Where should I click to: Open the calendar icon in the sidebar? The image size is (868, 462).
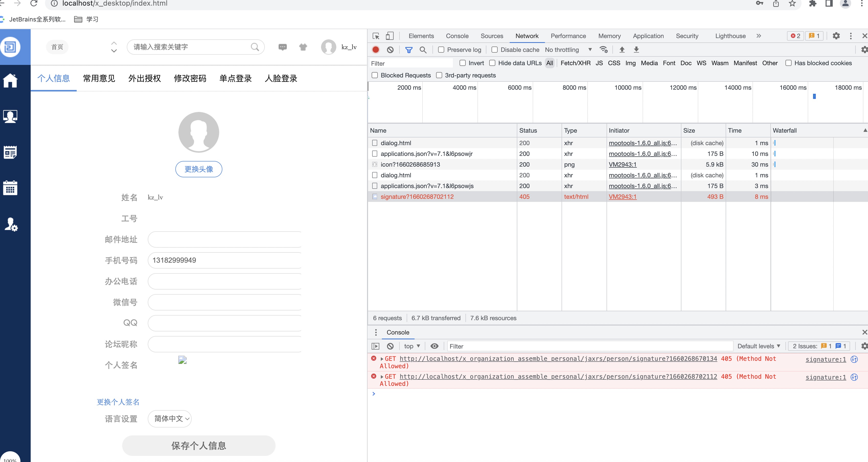pyautogui.click(x=10, y=187)
